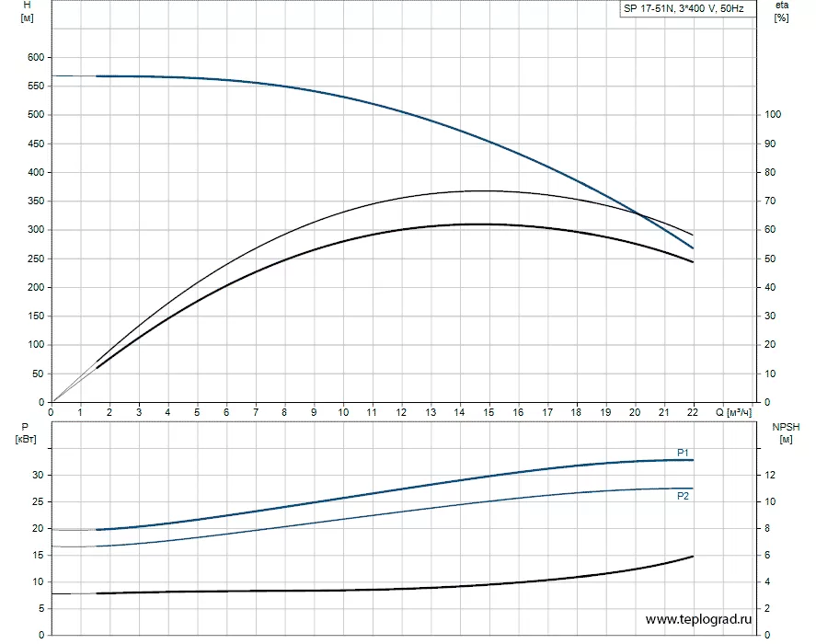
Task: Click the NPSH axis title
Action: (x=785, y=434)
